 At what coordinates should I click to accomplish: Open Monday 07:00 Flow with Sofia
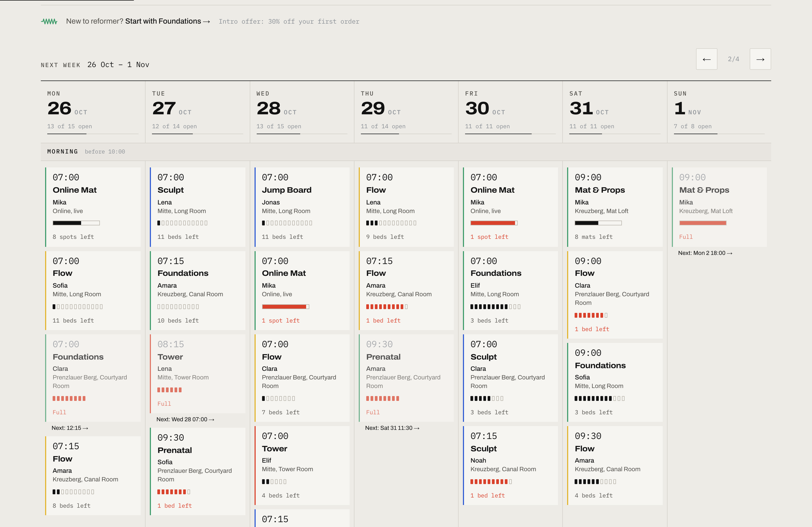pyautogui.click(x=93, y=290)
